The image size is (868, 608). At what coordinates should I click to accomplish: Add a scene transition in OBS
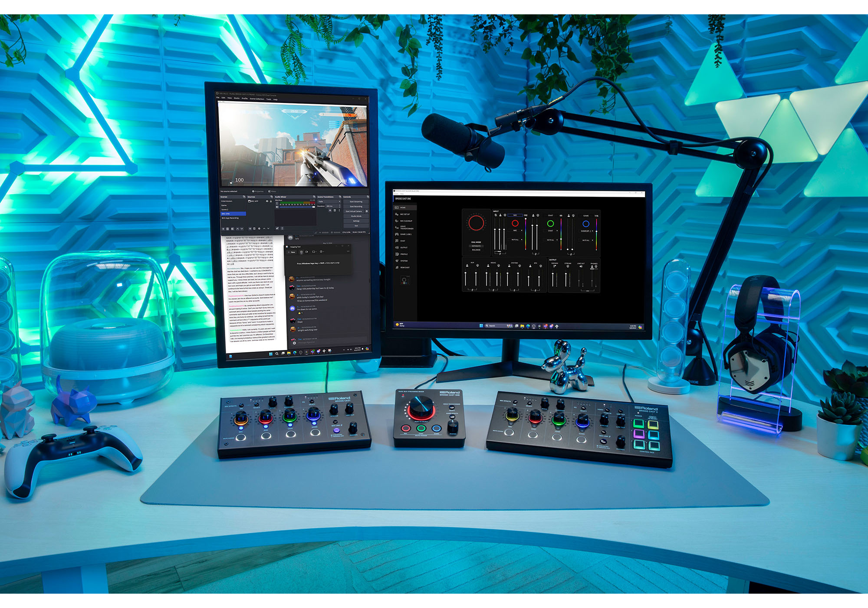tap(330, 210)
